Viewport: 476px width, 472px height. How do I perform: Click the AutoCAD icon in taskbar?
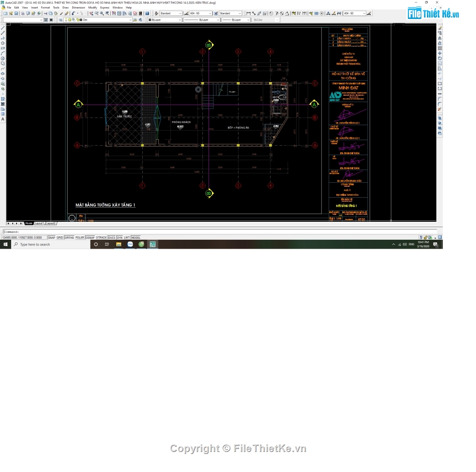pos(152,244)
